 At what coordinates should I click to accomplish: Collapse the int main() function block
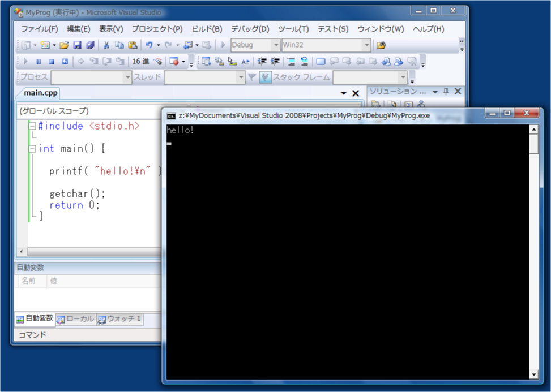tap(32, 149)
